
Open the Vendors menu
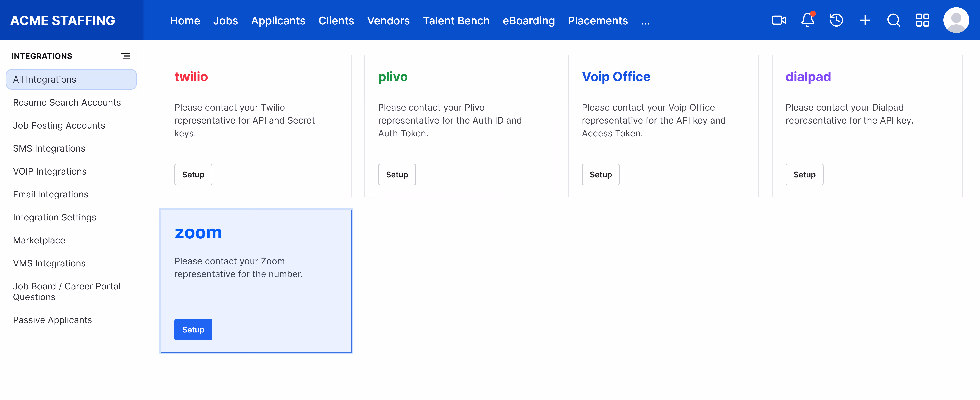click(x=388, y=21)
